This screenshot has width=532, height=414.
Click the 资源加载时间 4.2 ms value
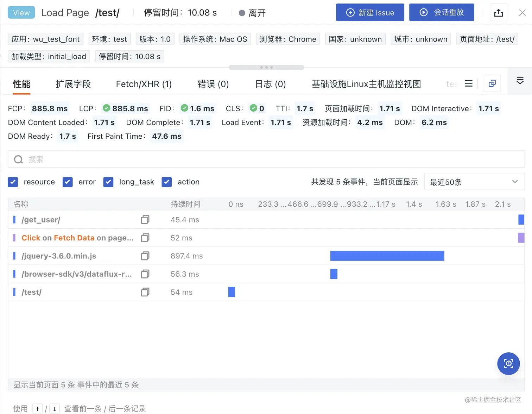click(x=370, y=123)
